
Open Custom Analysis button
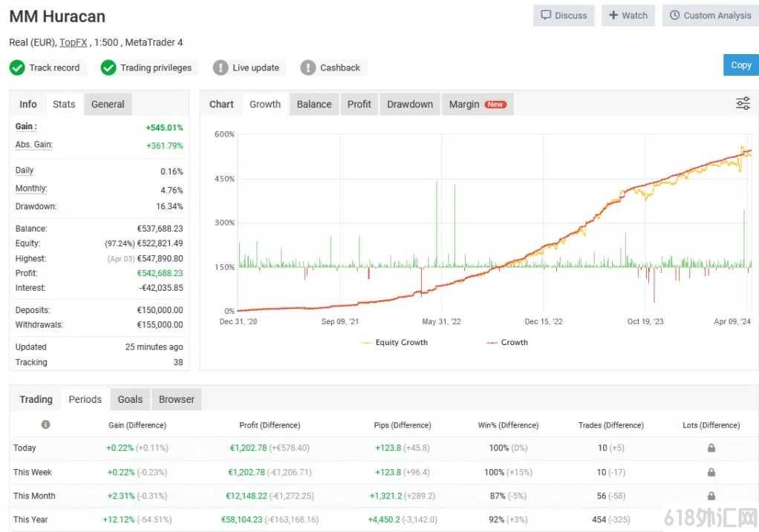coord(711,16)
